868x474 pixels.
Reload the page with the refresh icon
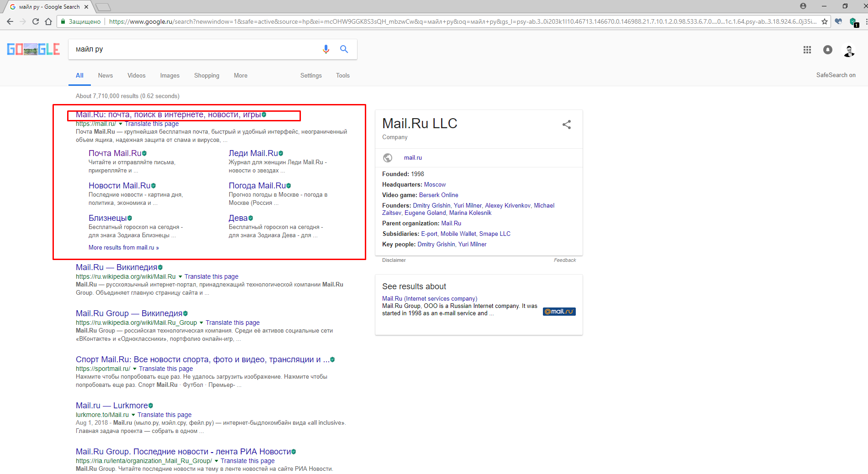pos(36,21)
